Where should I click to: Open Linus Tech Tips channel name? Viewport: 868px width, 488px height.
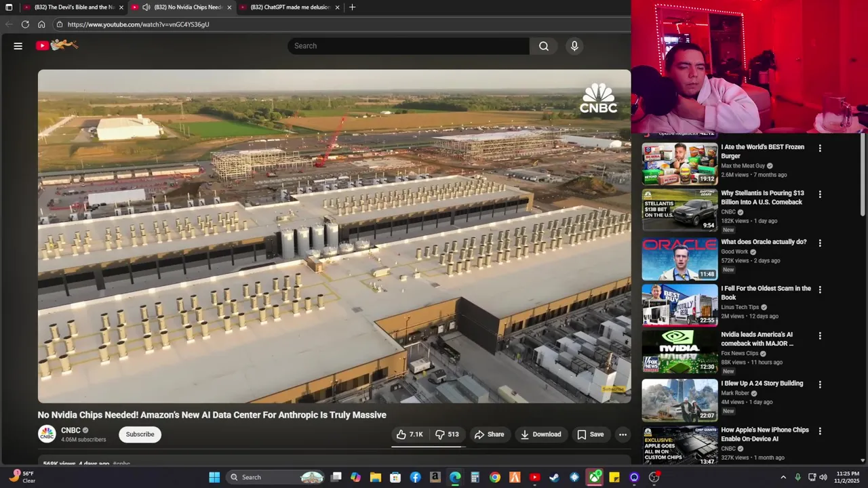pos(740,307)
